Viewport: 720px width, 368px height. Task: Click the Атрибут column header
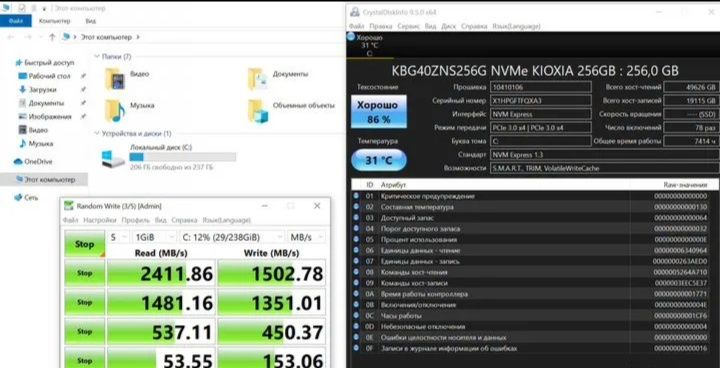(393, 185)
